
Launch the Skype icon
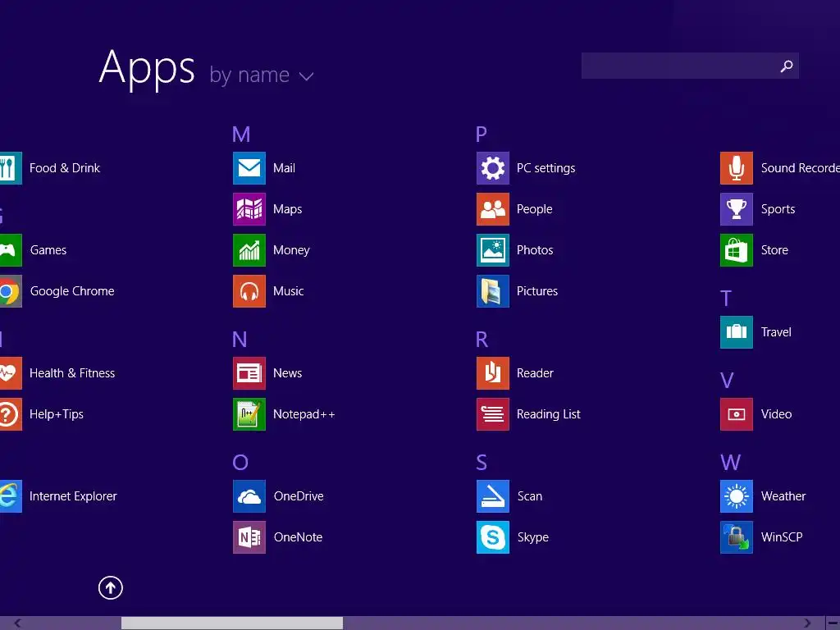click(493, 537)
